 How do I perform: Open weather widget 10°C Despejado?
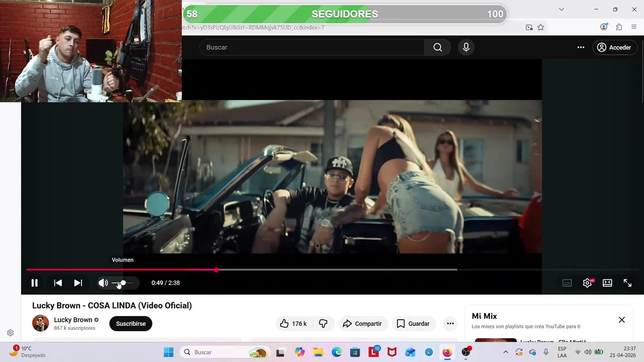tap(28, 352)
